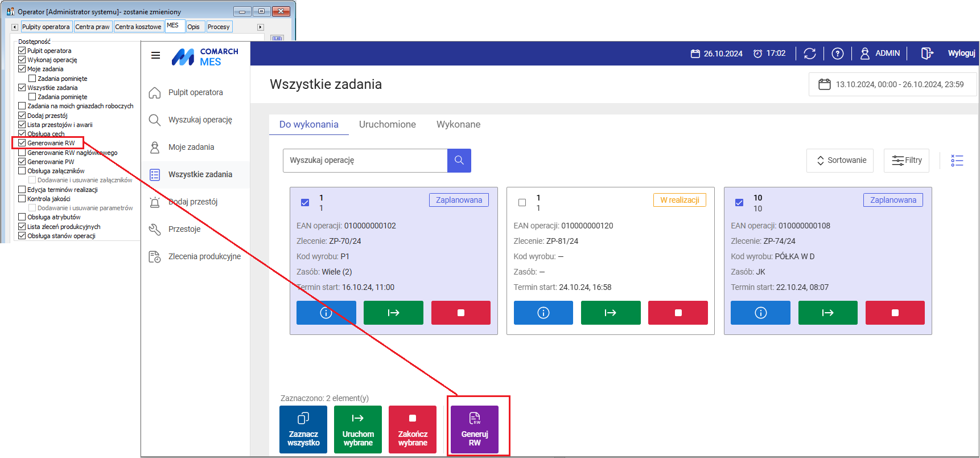Show info for operation ZP-70/24
The image size is (980, 458).
[326, 313]
